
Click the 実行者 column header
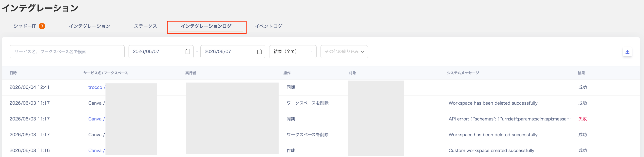click(190, 73)
